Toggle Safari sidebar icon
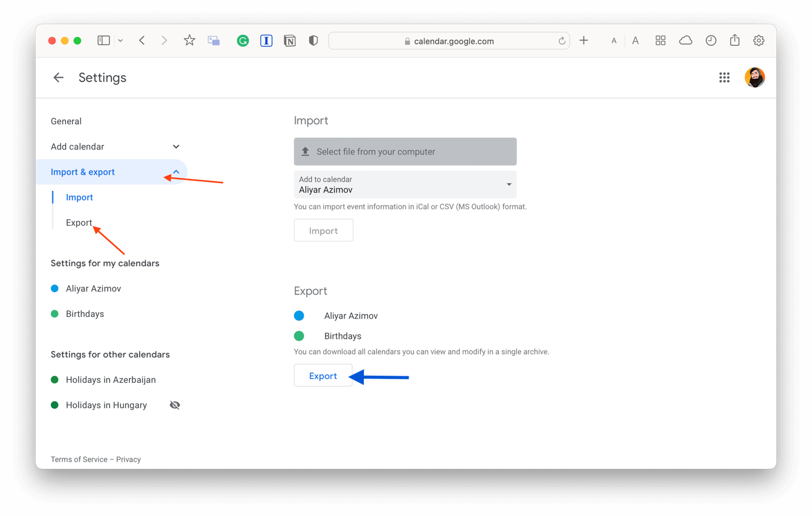This screenshot has width=812, height=516. coord(104,41)
